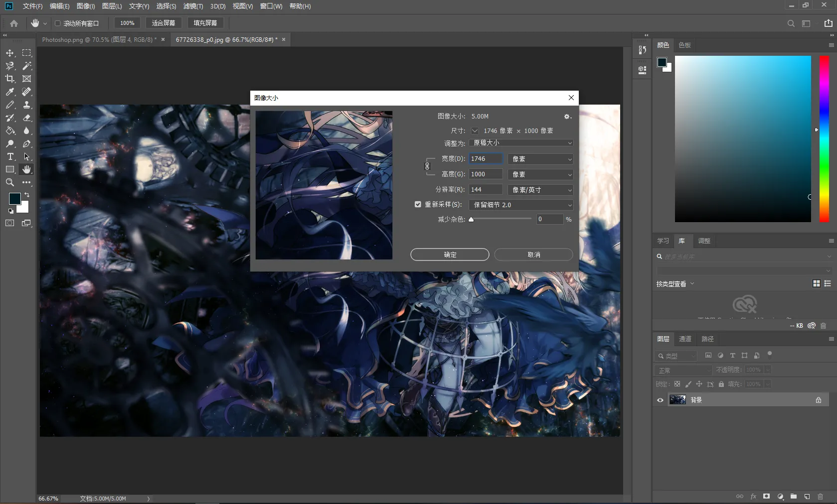This screenshot has height=504, width=837.
Task: Toggle lock image pixels brush icon
Action: click(688, 384)
